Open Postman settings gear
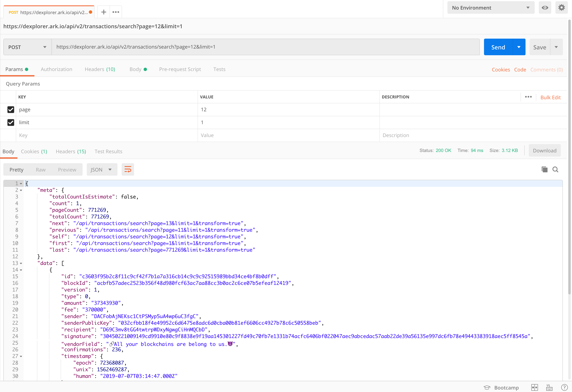This screenshot has height=392, width=572. coord(561,7)
